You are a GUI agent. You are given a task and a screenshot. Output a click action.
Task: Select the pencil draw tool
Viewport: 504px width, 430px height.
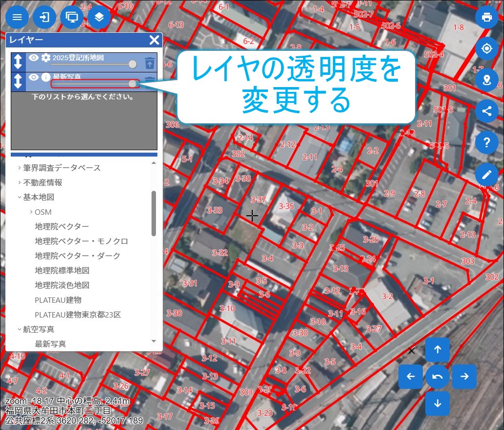[x=486, y=174]
